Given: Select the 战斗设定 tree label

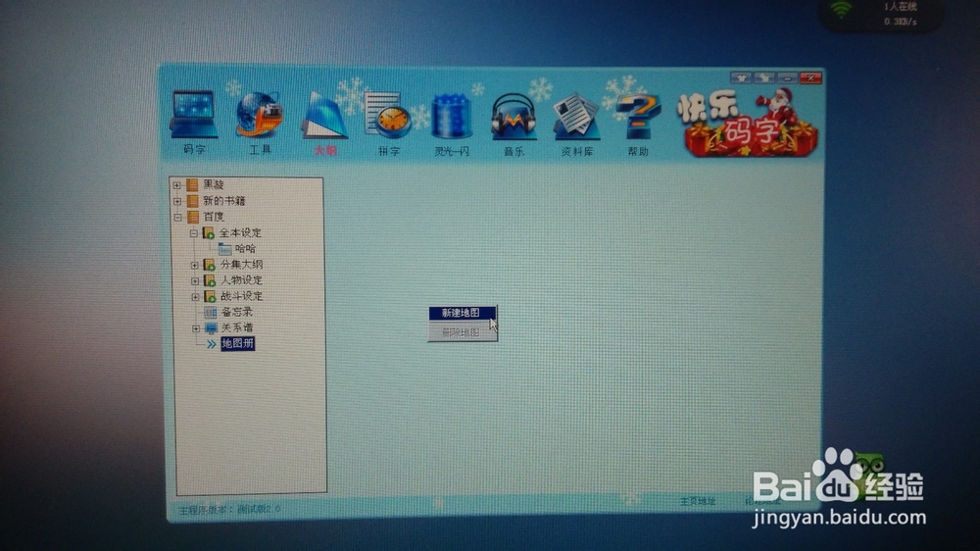Looking at the screenshot, I should 241,296.
